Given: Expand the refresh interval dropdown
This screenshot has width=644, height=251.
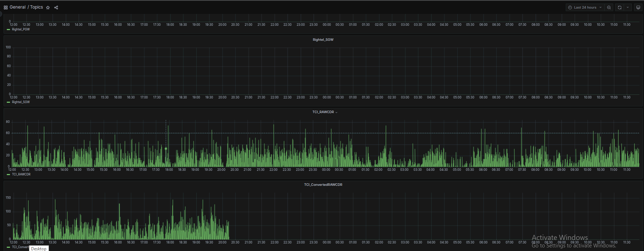Looking at the screenshot, I should 628,8.
